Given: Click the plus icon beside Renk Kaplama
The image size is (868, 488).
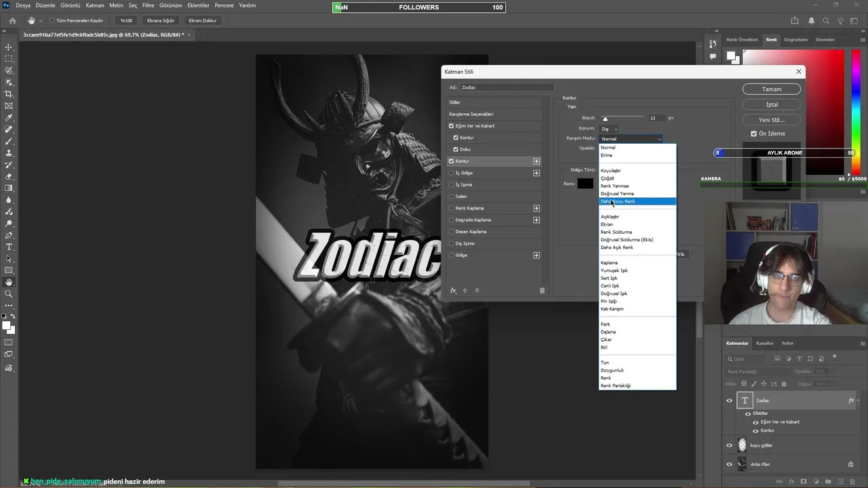Looking at the screenshot, I should (x=536, y=208).
